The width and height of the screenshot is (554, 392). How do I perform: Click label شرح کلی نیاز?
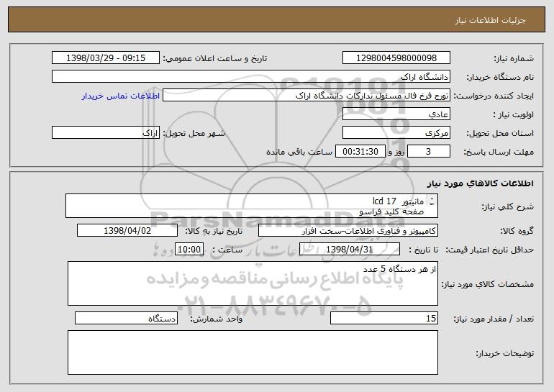pyautogui.click(x=508, y=206)
